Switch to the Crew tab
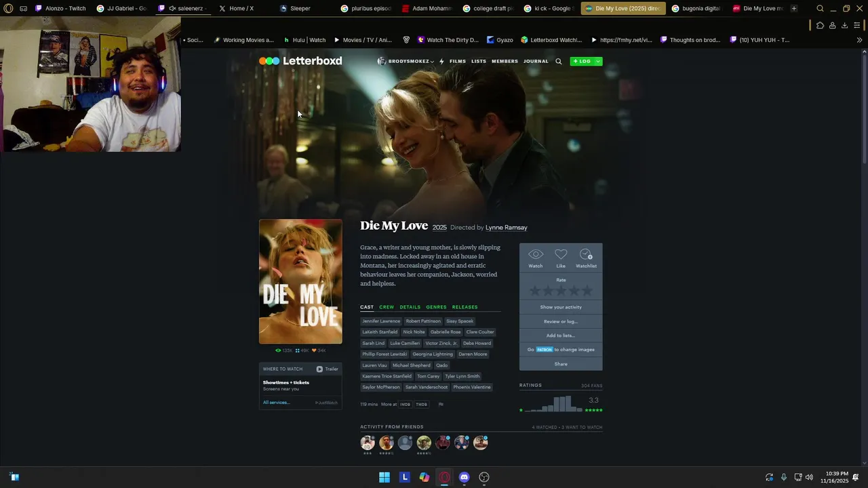The height and width of the screenshot is (488, 868). pyautogui.click(x=387, y=307)
